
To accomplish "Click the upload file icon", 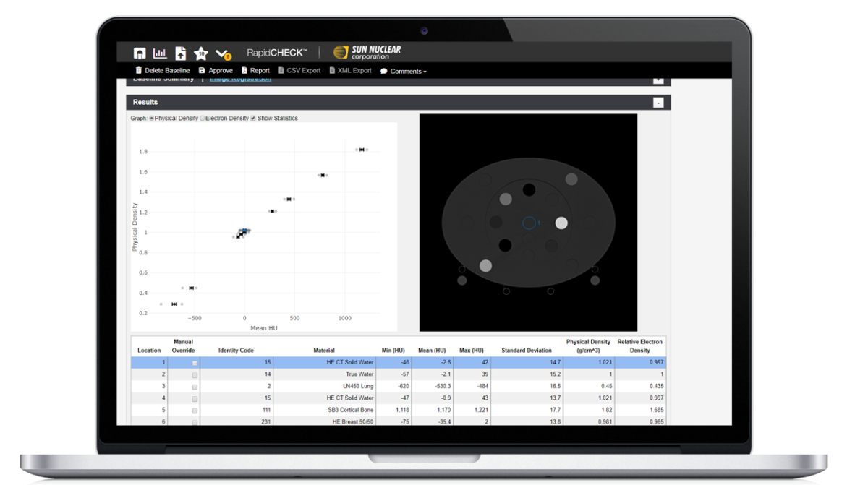I will point(181,53).
